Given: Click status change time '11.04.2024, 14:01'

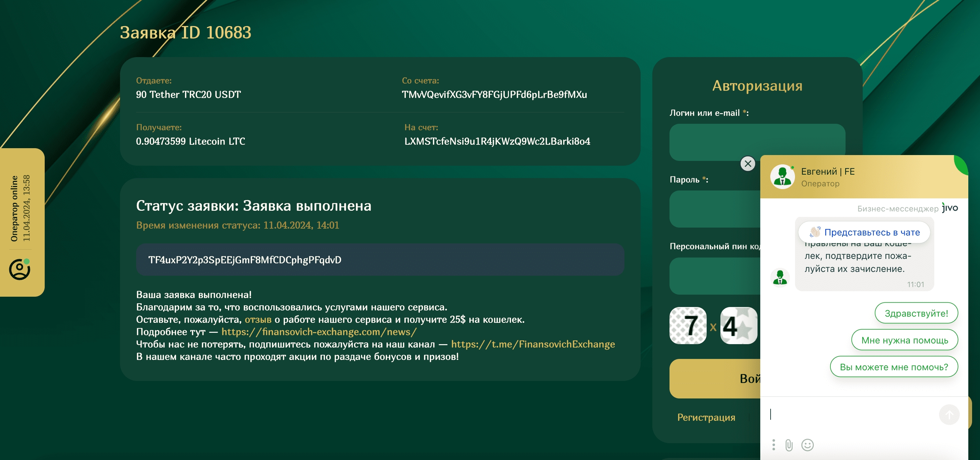Looking at the screenshot, I should click(x=301, y=225).
